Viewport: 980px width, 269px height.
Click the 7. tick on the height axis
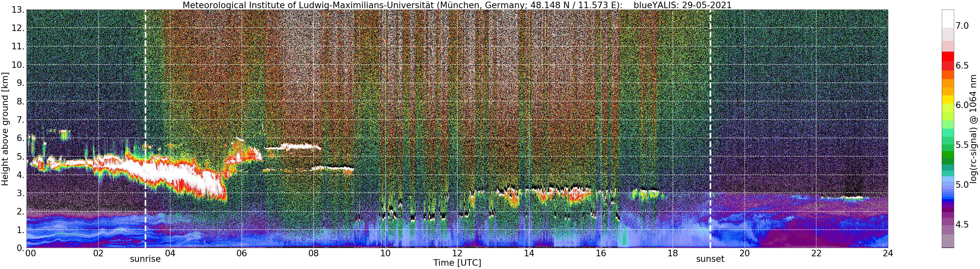21,120
